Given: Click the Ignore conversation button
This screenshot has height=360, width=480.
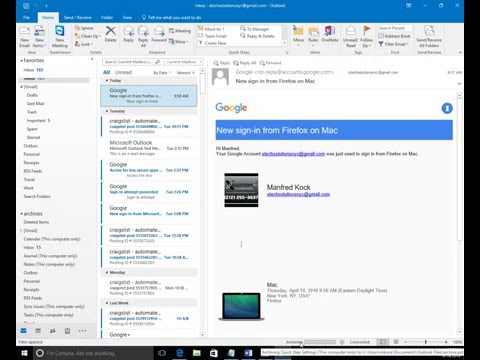Looking at the screenshot, I should click(84, 28).
